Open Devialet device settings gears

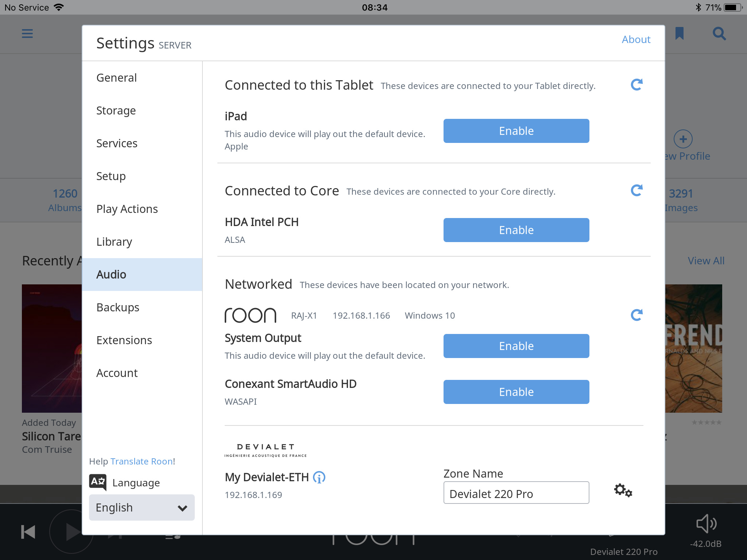point(623,491)
